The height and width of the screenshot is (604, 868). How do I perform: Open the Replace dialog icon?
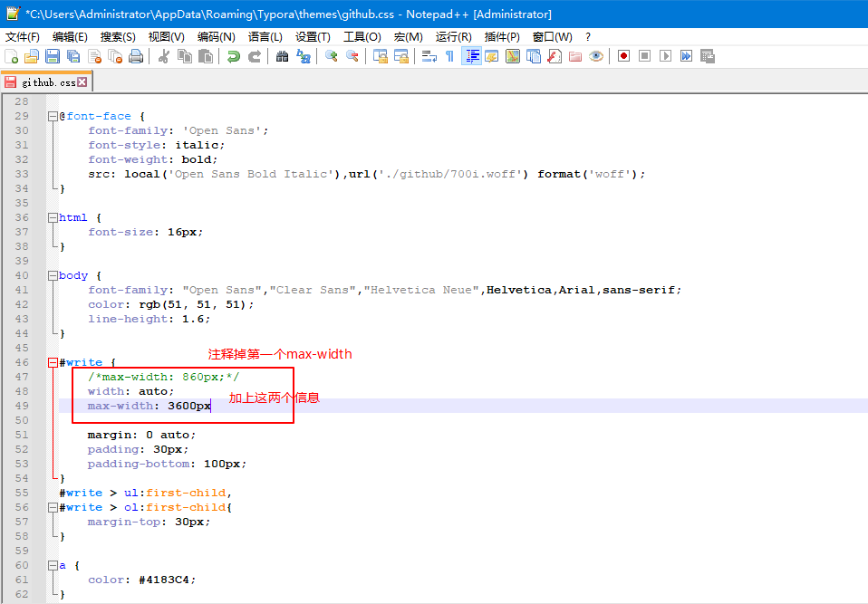(x=303, y=56)
